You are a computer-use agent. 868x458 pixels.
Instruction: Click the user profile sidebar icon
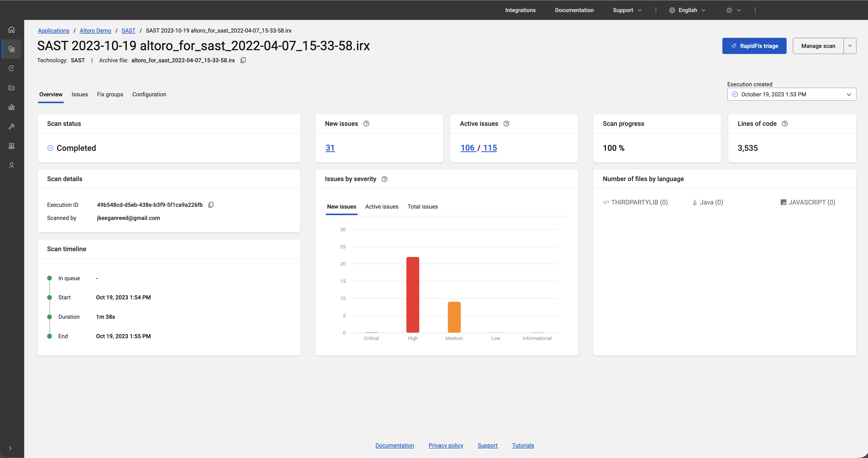click(x=11, y=165)
